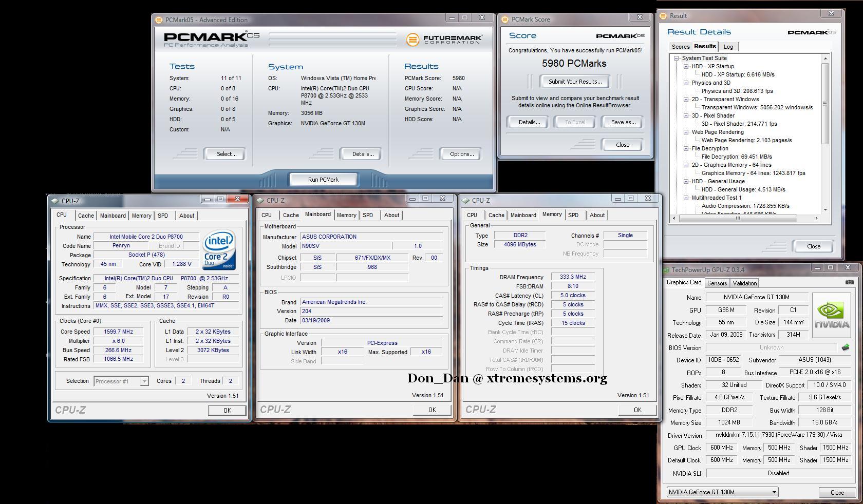Click OK in the CPU-Z Memory window
Viewport: 863px width, 504px height.
[x=637, y=410]
